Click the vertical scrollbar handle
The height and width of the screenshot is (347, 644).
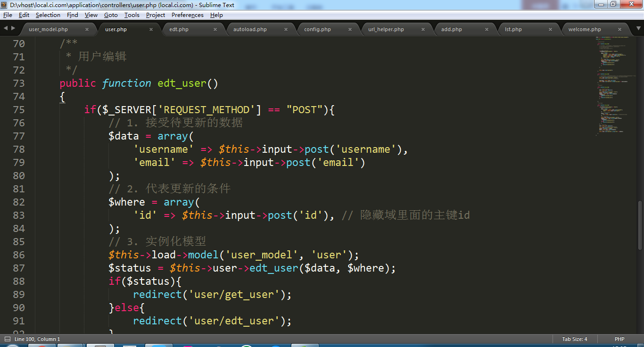(x=640, y=225)
